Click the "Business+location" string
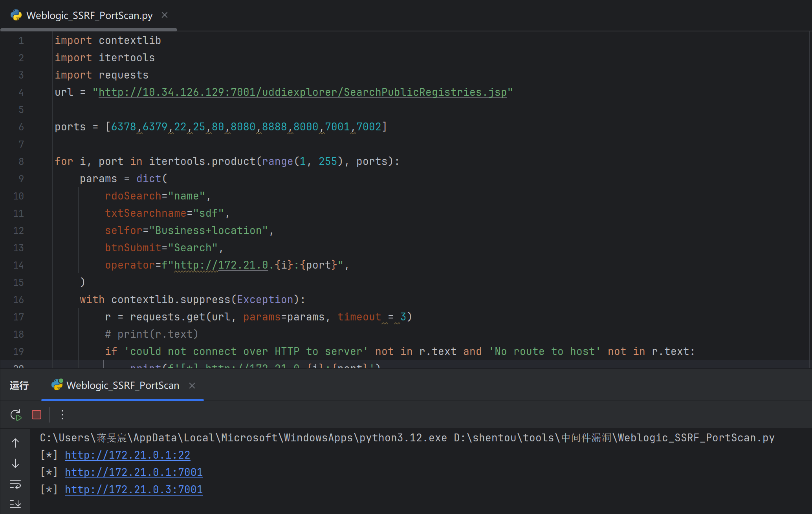 pyautogui.click(x=209, y=230)
